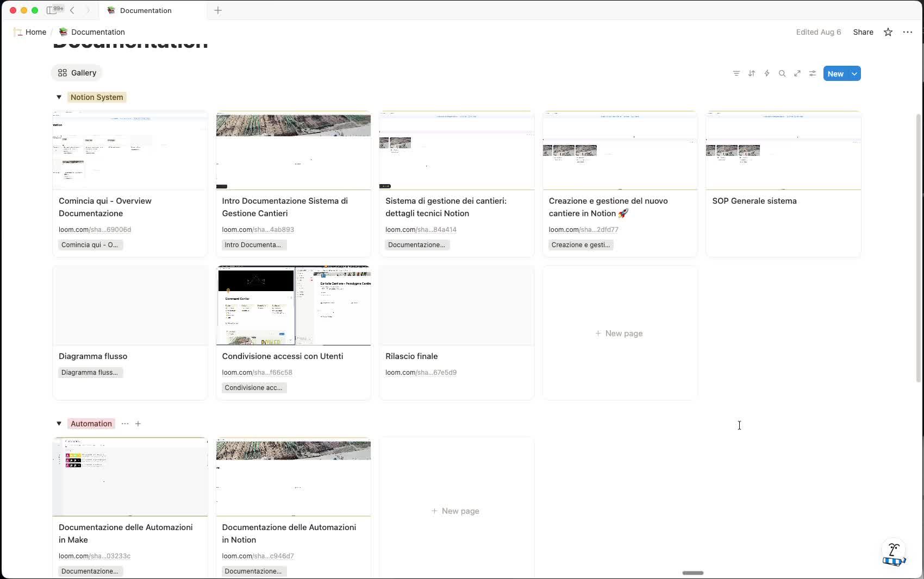Click New page card in the Automation group
This screenshot has width=924, height=579.
(455, 511)
